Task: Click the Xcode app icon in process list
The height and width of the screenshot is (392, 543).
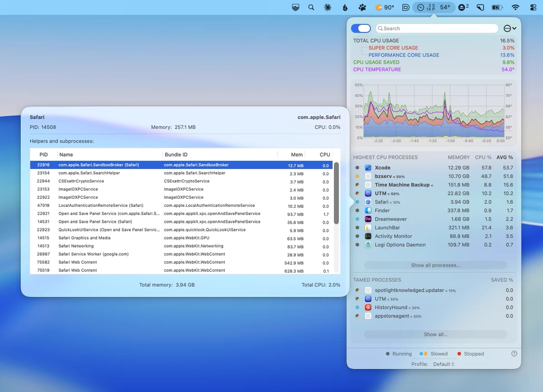Action: click(x=368, y=167)
